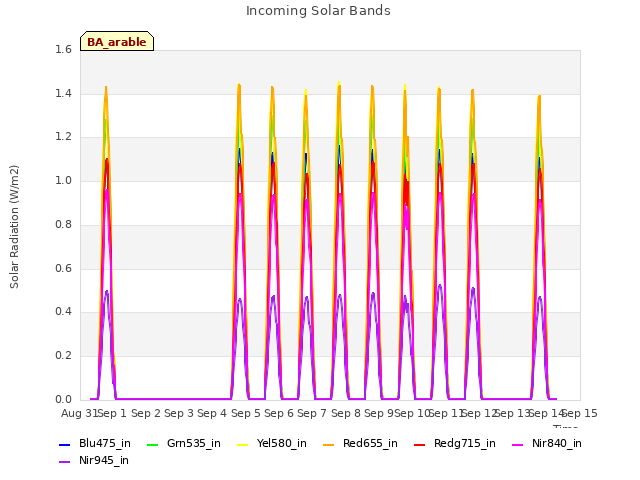Select the Grn535_in legend label
This screenshot has height=480, width=640.
(193, 444)
